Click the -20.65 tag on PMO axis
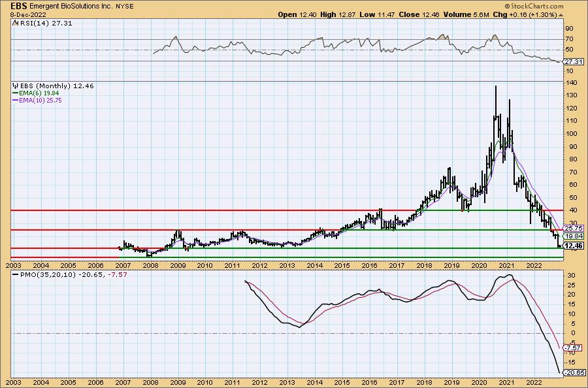Viewport: 588px width, 388px height. tap(574, 372)
